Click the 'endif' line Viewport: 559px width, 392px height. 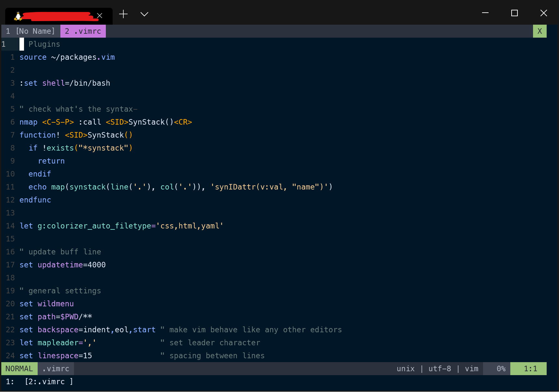(x=40, y=174)
